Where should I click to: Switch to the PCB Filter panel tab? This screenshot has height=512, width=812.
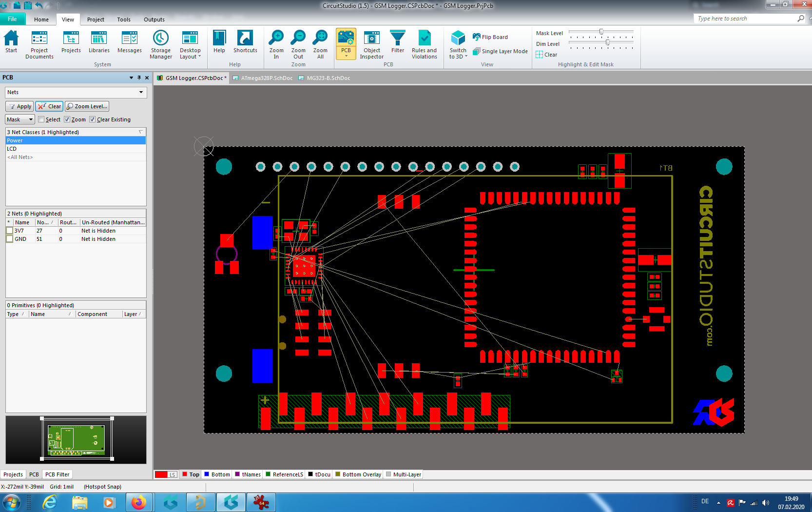pyautogui.click(x=57, y=474)
